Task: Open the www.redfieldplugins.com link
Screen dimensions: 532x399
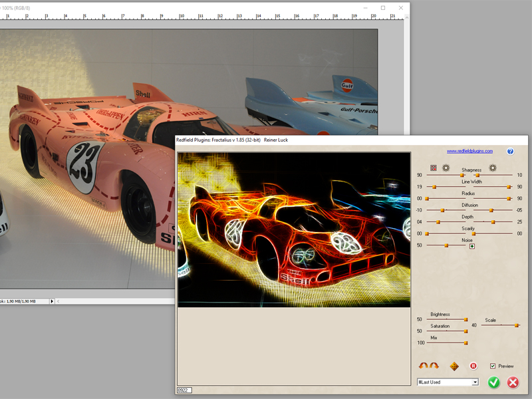Action: (469, 152)
